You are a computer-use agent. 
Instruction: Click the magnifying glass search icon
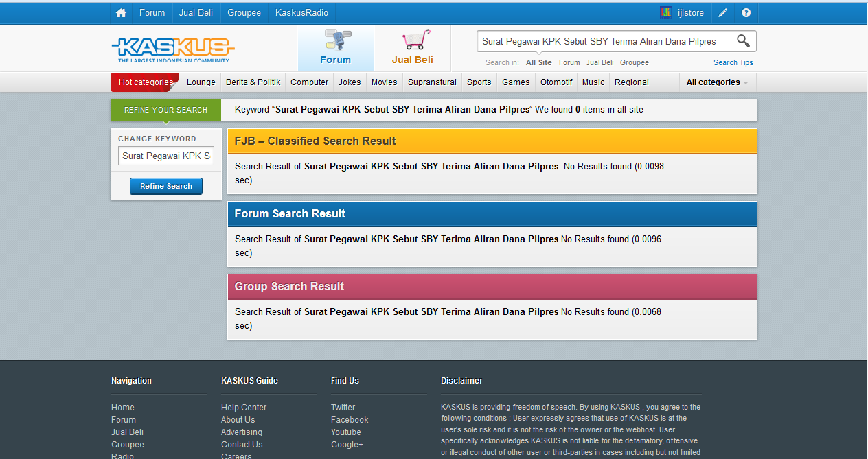[x=743, y=41]
